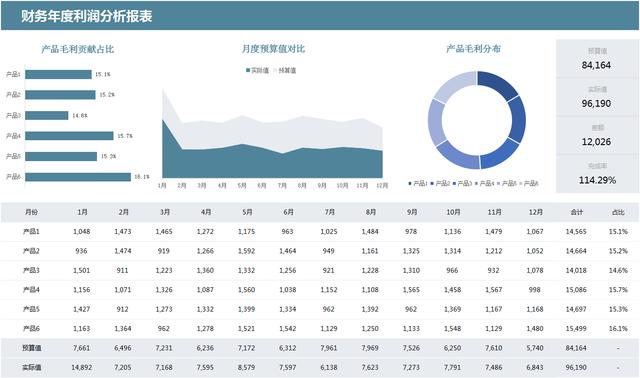640x378 pixels.
Task: Click the cell 1,048 in 产品1 row
Action: pyautogui.click(x=82, y=231)
